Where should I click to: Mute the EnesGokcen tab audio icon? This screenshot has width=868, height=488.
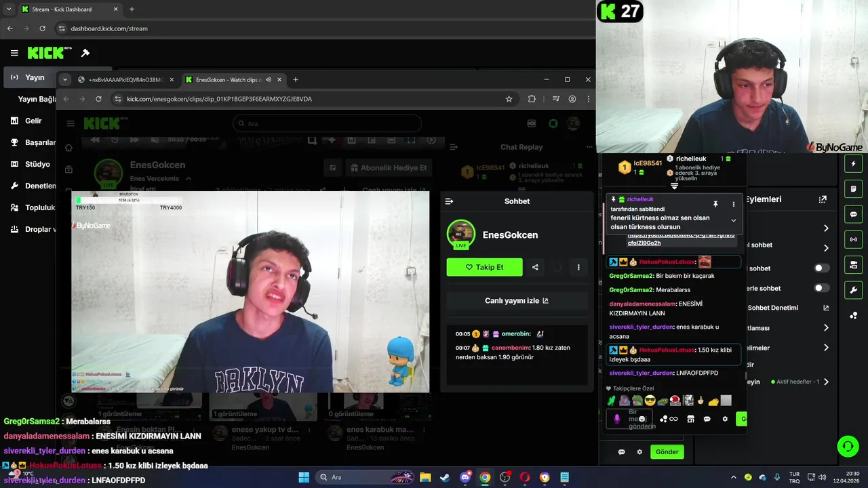(269, 79)
